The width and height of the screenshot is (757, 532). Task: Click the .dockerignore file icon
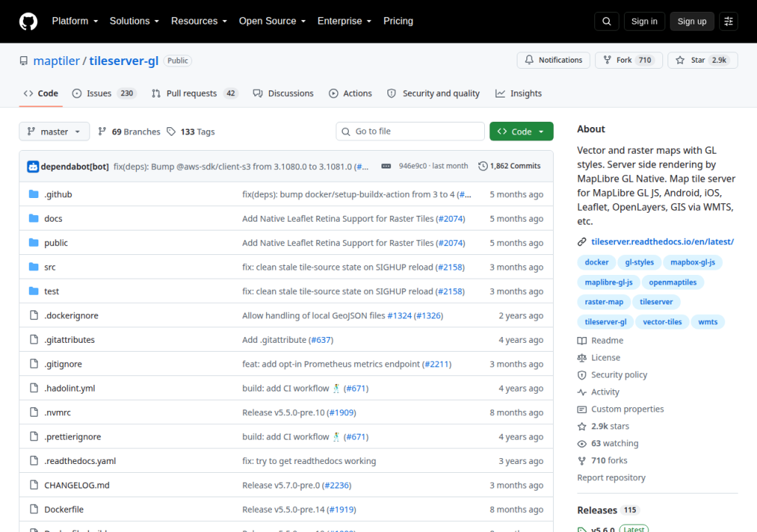pyautogui.click(x=34, y=316)
